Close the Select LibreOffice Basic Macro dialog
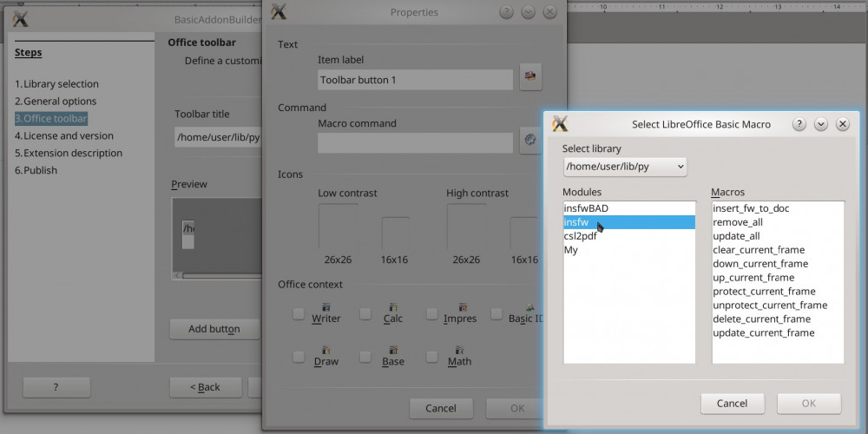Viewport: 868px width, 434px height. pos(843,124)
